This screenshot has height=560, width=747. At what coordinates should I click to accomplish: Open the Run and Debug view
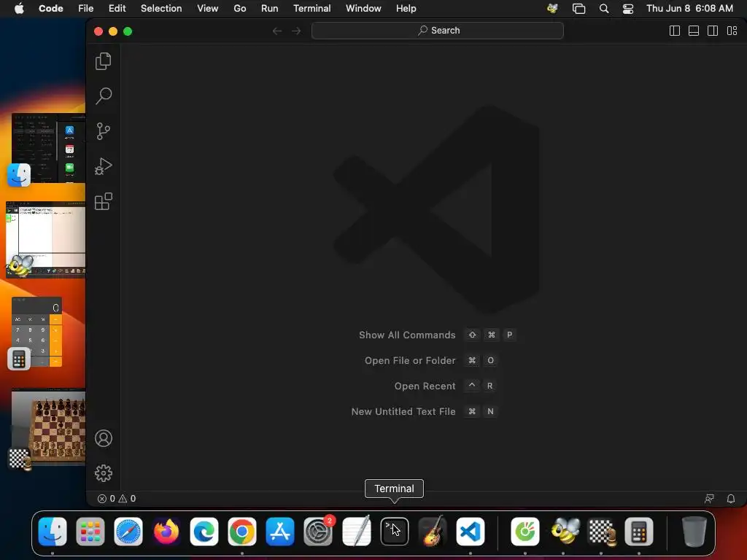point(104,166)
